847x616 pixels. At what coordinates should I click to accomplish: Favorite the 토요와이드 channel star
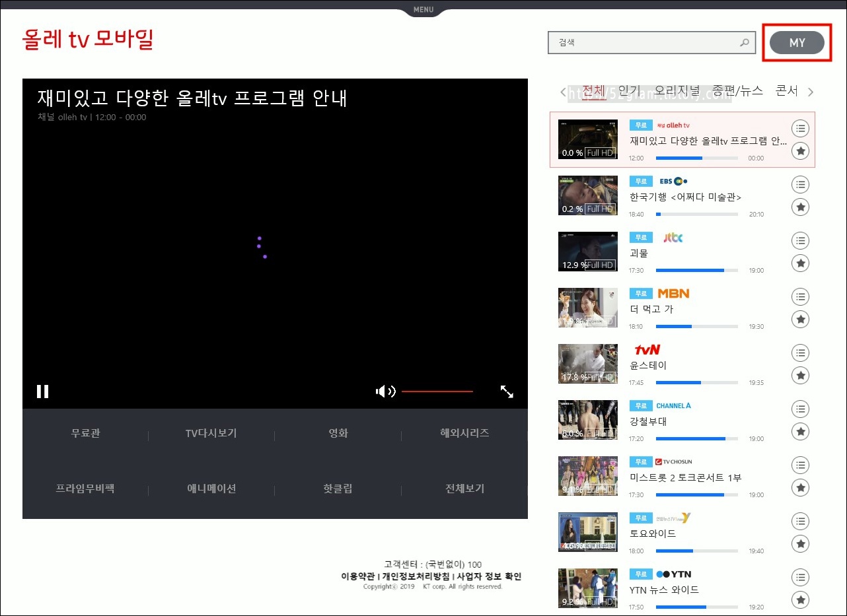800,544
